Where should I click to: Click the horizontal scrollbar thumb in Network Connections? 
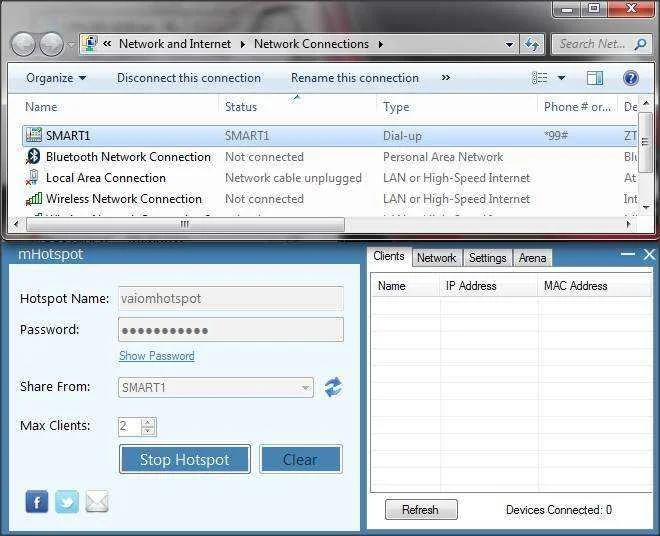pos(185,224)
